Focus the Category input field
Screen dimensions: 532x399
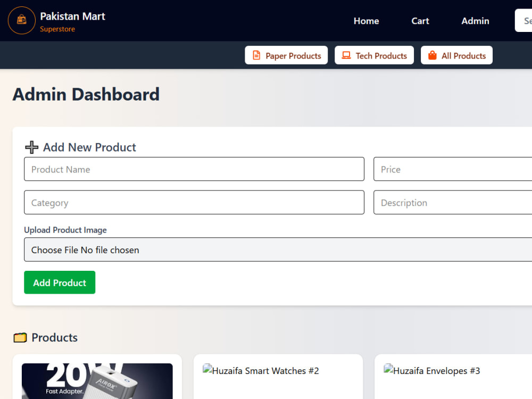click(194, 202)
